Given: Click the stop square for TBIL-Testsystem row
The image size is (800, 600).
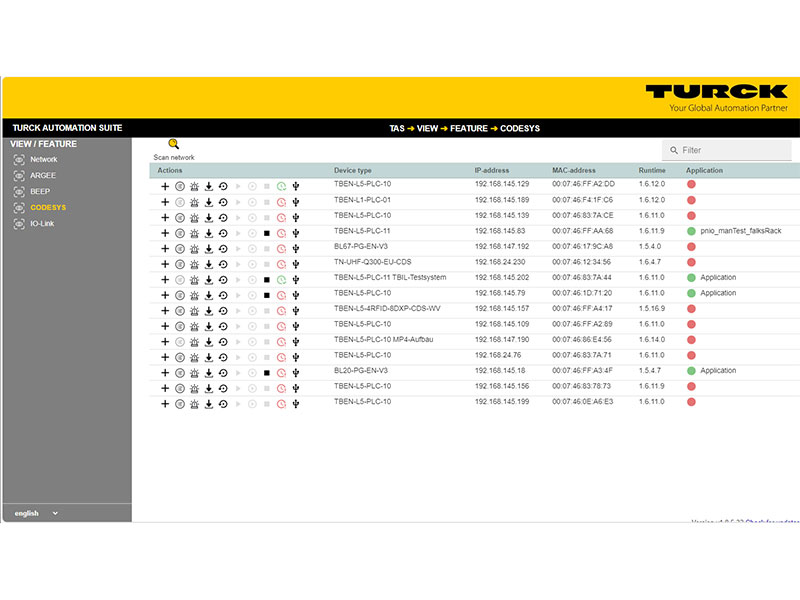Looking at the screenshot, I should [x=267, y=280].
